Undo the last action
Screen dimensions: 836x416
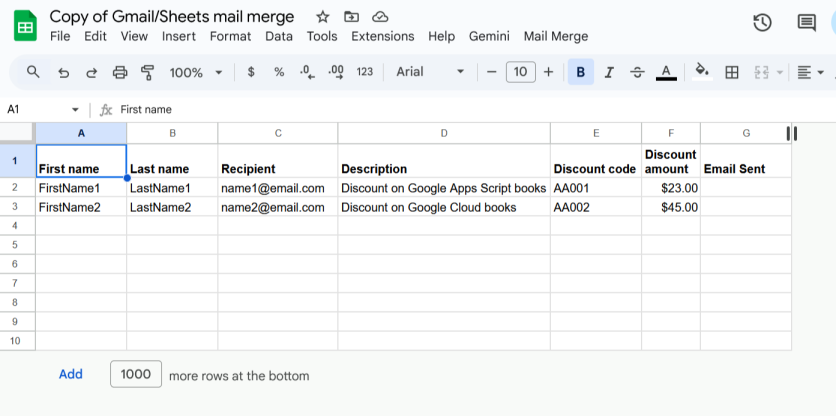63,73
